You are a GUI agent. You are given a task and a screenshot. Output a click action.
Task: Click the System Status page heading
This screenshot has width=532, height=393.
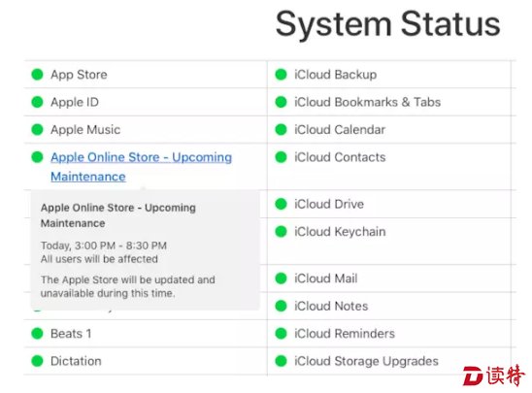pyautogui.click(x=387, y=24)
